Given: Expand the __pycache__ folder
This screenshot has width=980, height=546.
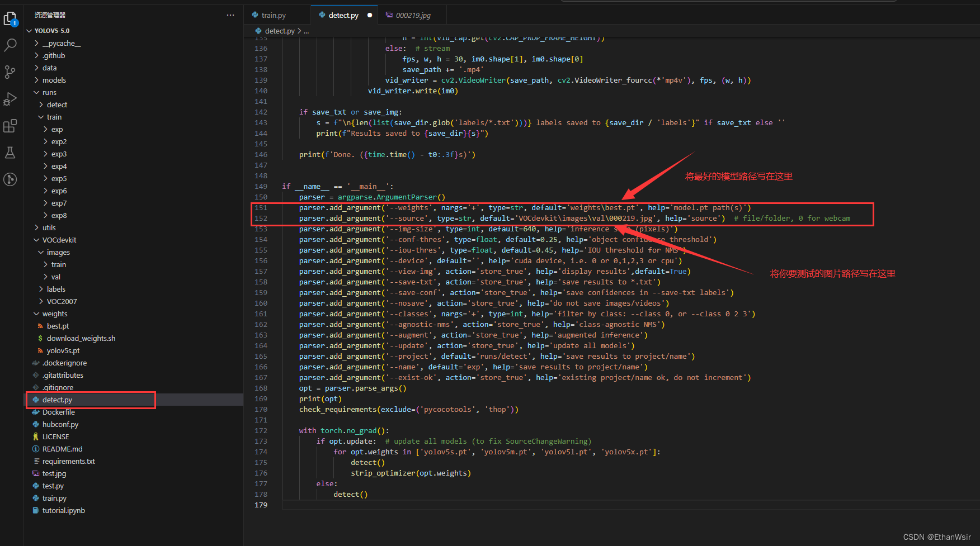Looking at the screenshot, I should pyautogui.click(x=36, y=43).
